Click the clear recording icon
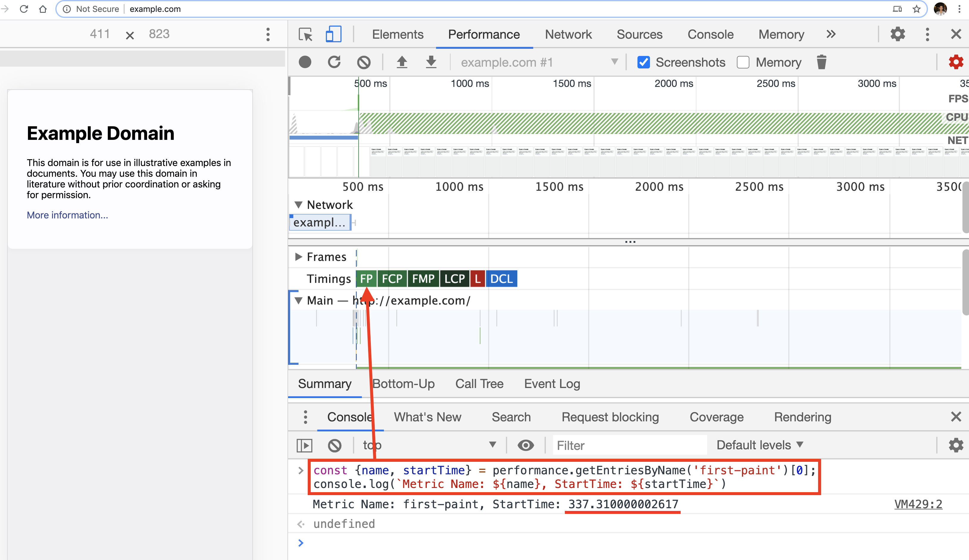Screen dimensions: 969x560 tap(363, 62)
